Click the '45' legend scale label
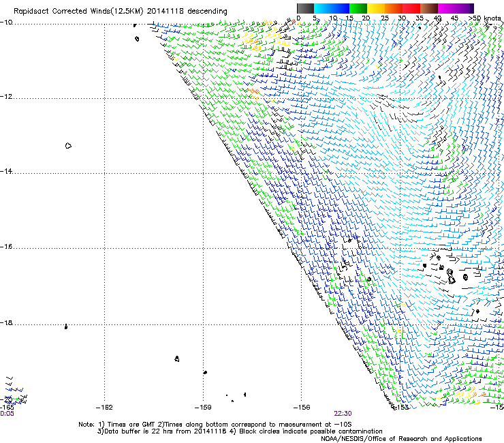Viewport: 504px width, 443px height. tap(454, 18)
